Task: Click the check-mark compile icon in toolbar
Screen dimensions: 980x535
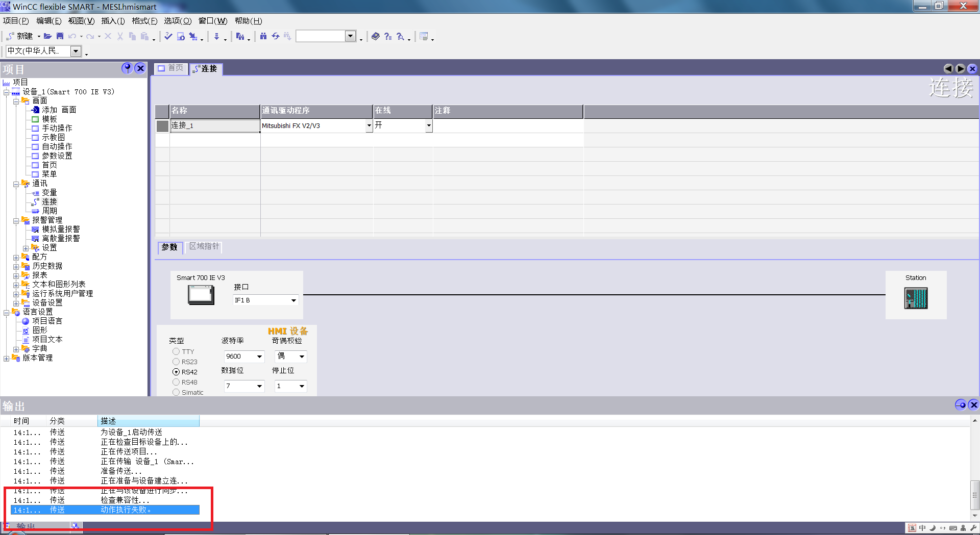Action: (x=168, y=36)
